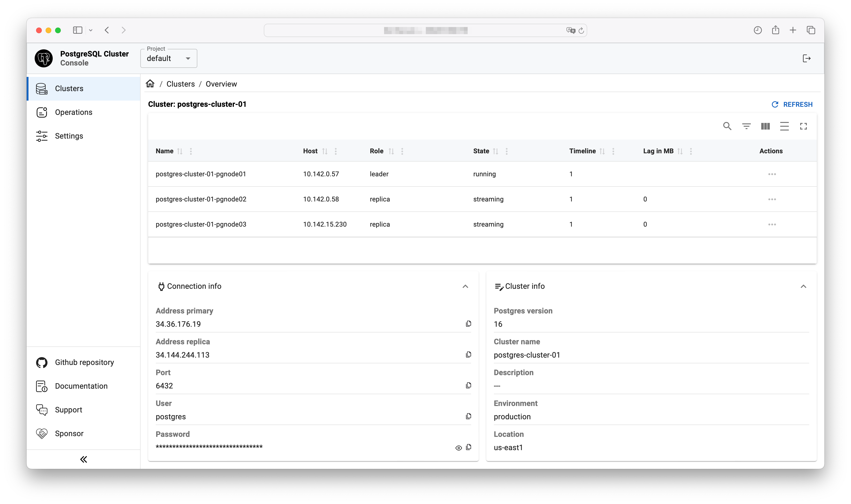Click the Safari share icon
851x504 pixels.
point(775,30)
